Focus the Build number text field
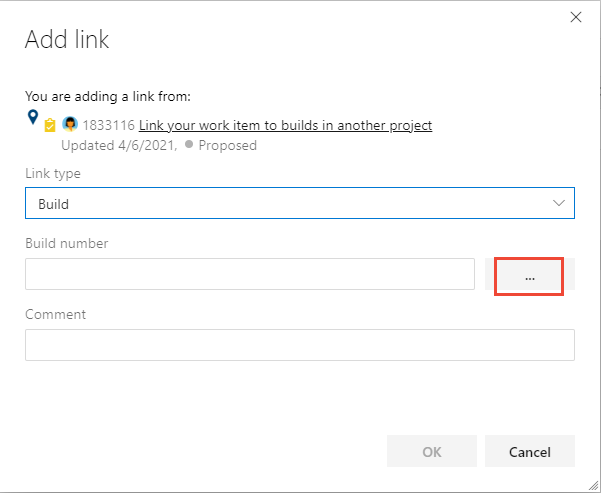This screenshot has width=601, height=493. tap(249, 274)
